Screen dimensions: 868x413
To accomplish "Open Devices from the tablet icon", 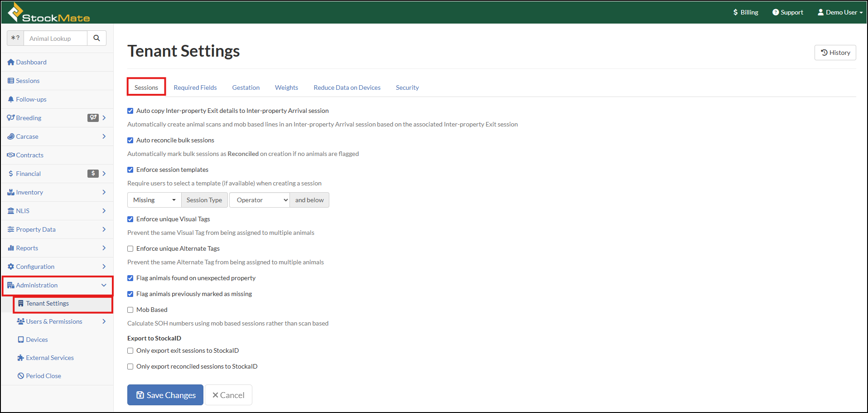I will tap(21, 340).
